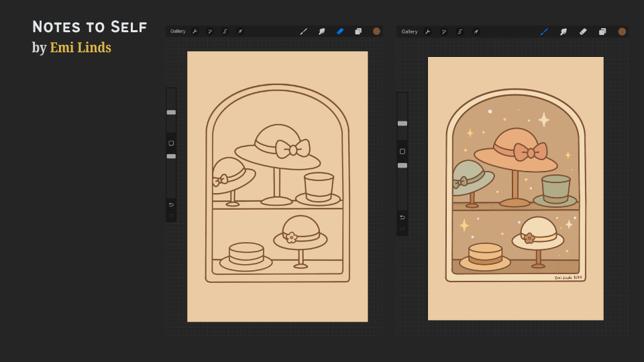Open Layers panel in right window
644x362 pixels.
tap(602, 32)
